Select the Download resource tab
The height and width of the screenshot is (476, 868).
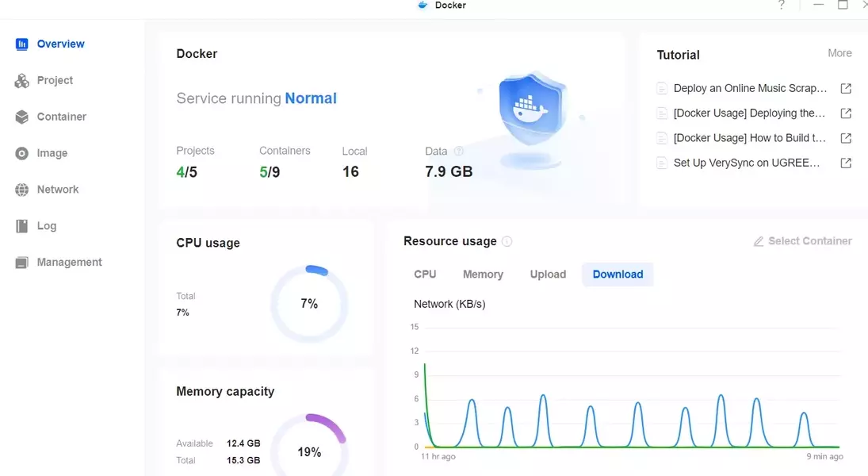coord(618,274)
